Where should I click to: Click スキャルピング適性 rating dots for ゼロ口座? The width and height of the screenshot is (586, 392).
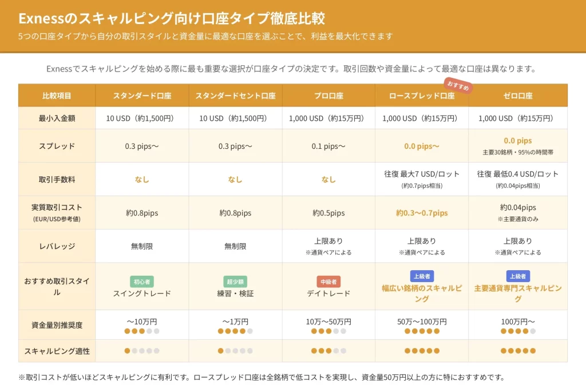point(518,351)
